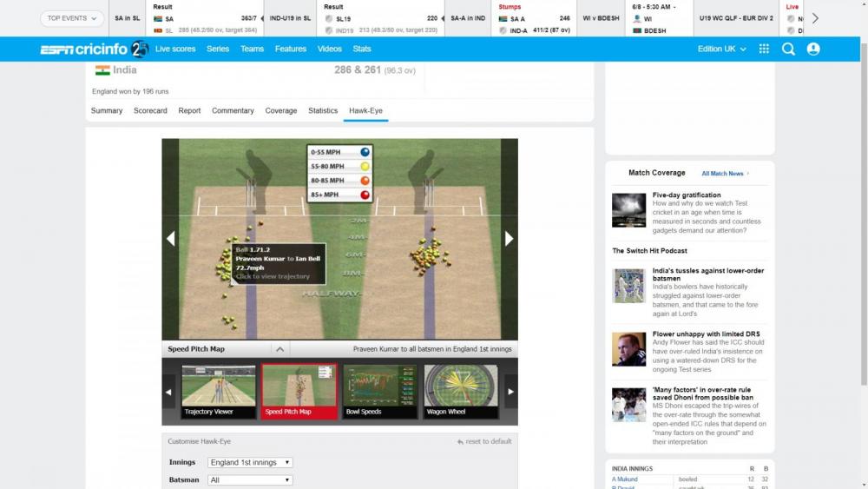This screenshot has width=868, height=489.
Task: Select Trajectory Viewer thumbnail
Action: [219, 391]
